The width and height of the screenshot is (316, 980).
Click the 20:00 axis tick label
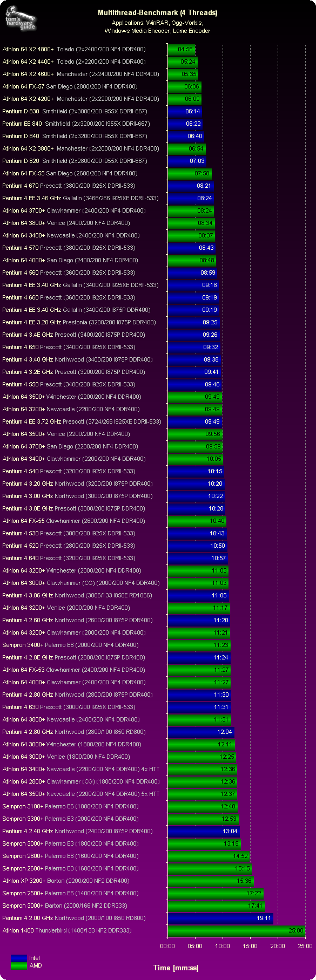(278, 946)
